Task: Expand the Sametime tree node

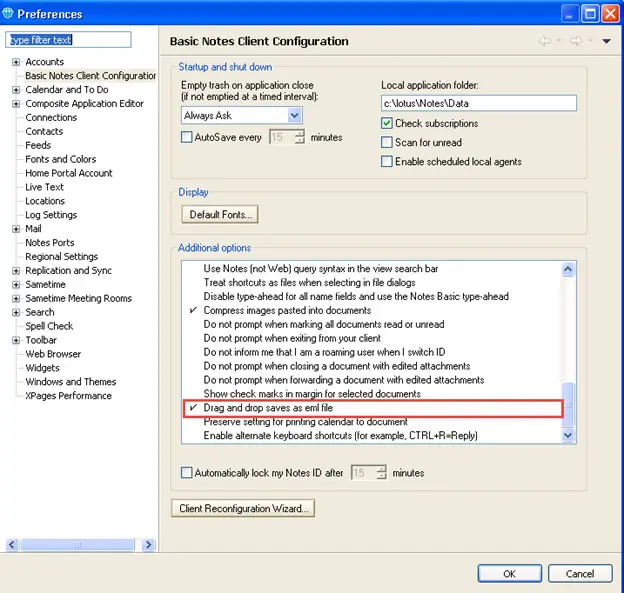Action: click(x=16, y=285)
